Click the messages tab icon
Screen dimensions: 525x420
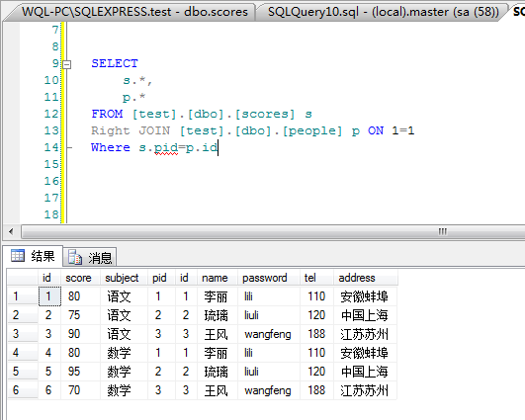(75, 257)
